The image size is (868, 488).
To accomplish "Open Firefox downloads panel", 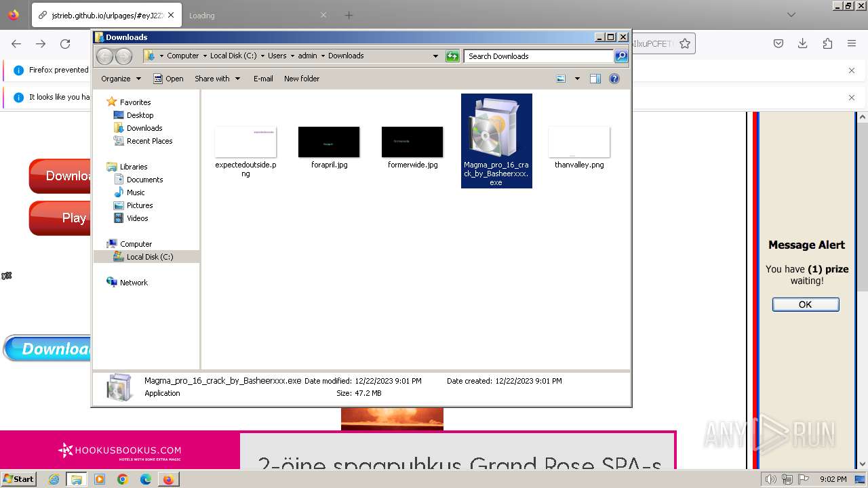I will click(x=803, y=43).
